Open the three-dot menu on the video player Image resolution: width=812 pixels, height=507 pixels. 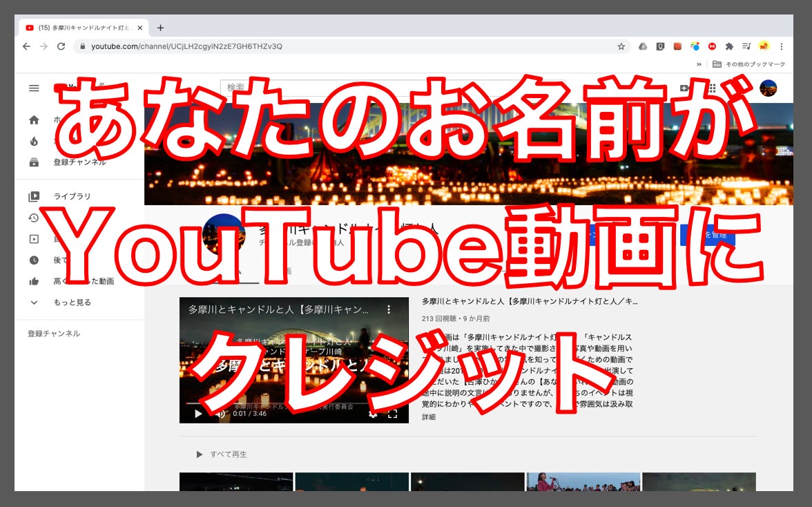(389, 310)
